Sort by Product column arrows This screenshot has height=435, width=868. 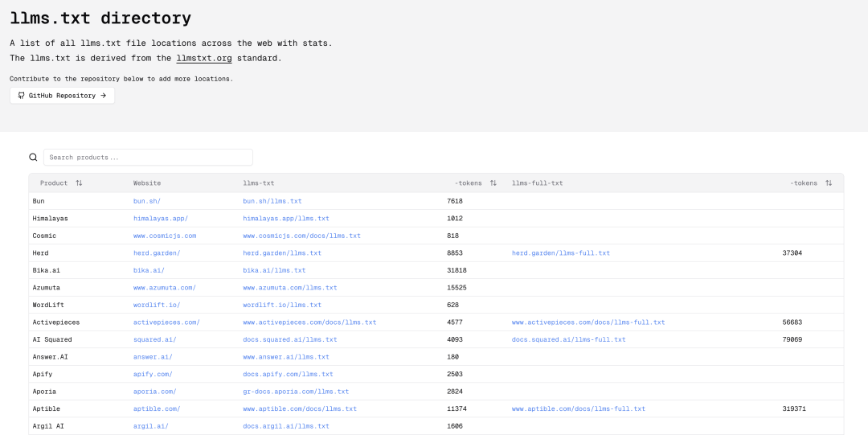pyautogui.click(x=79, y=183)
